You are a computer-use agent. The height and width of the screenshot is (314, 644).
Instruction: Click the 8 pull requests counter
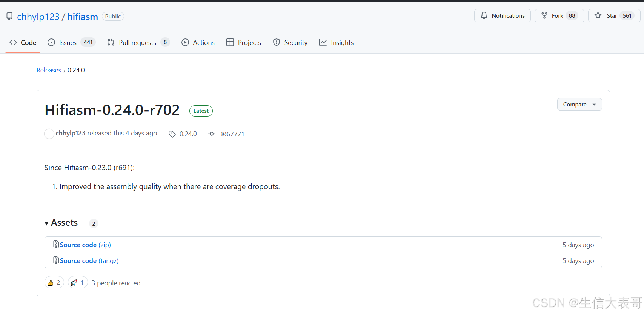point(165,42)
